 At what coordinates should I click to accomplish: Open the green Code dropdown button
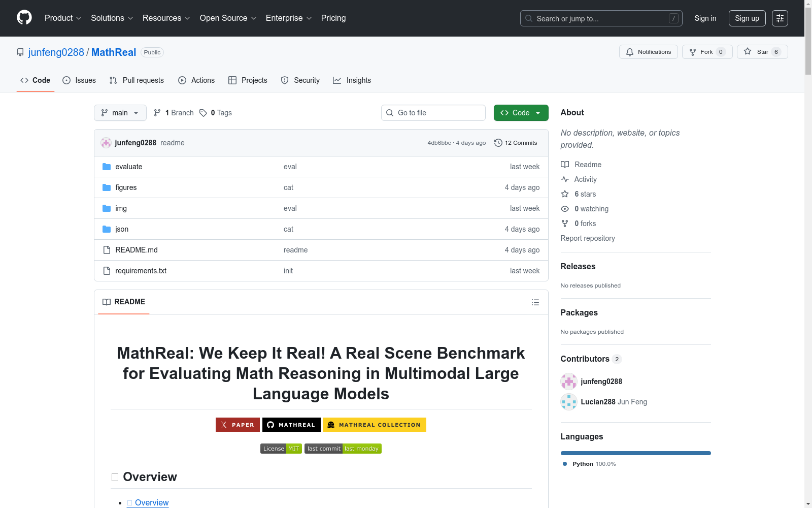pos(521,113)
